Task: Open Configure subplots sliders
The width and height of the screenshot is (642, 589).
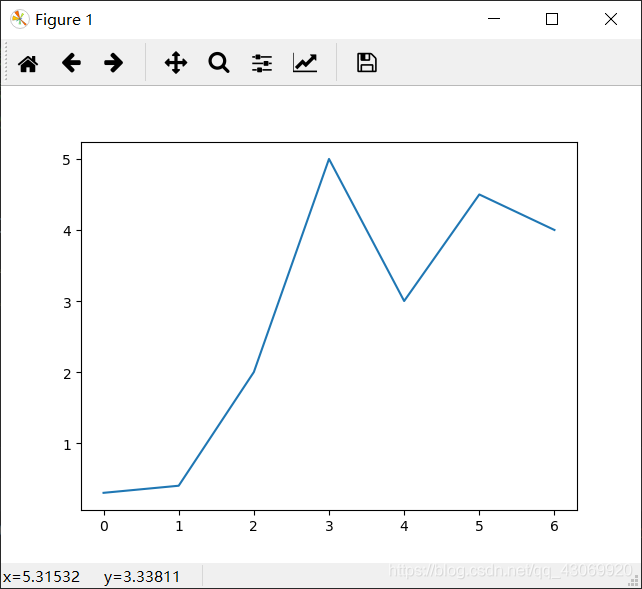Action: [262, 63]
